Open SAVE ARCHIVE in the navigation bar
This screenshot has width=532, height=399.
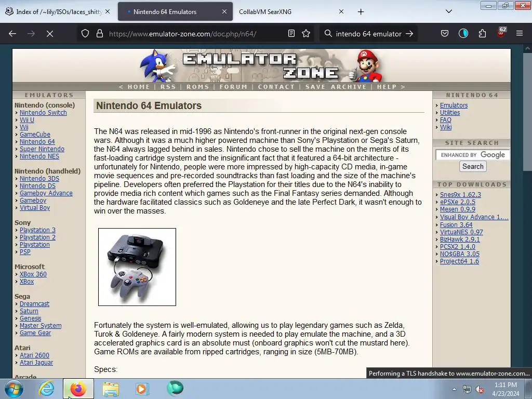point(336,87)
